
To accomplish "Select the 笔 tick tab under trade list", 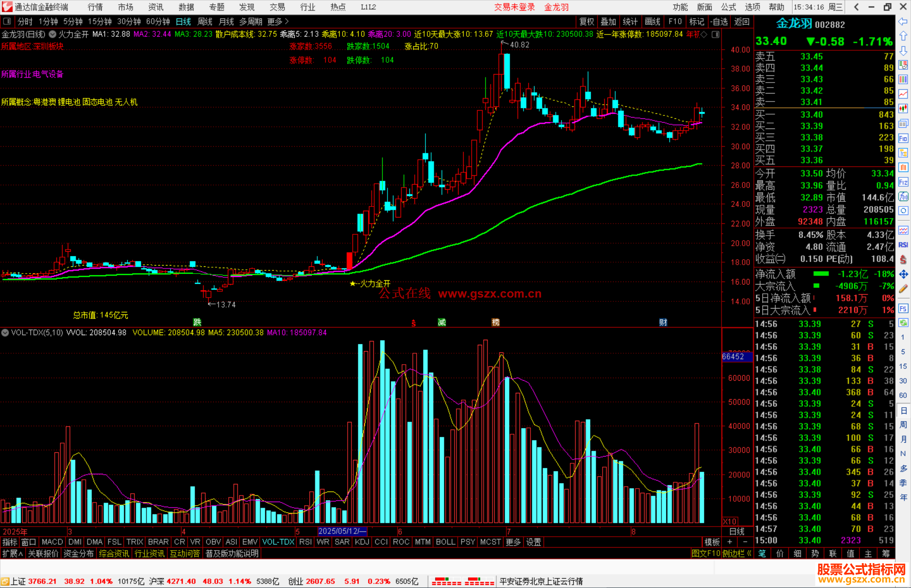I will tap(762, 553).
